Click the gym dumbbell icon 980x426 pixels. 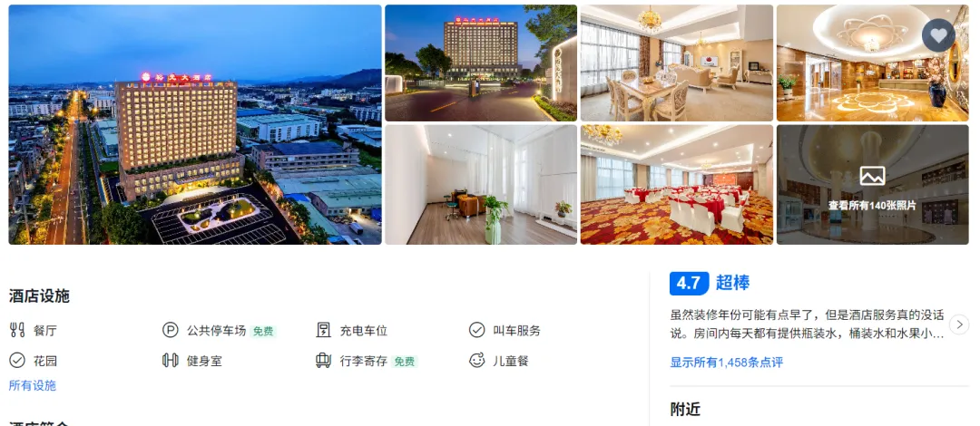tap(170, 361)
